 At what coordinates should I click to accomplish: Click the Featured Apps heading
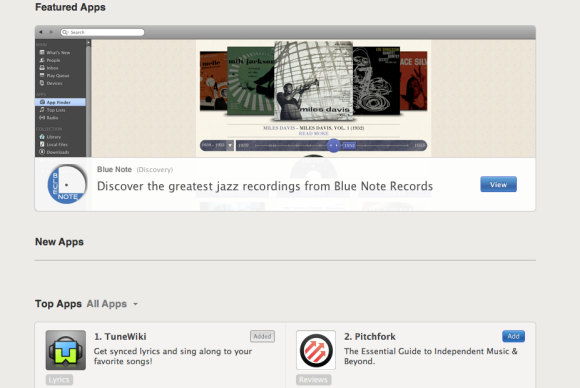(x=70, y=7)
